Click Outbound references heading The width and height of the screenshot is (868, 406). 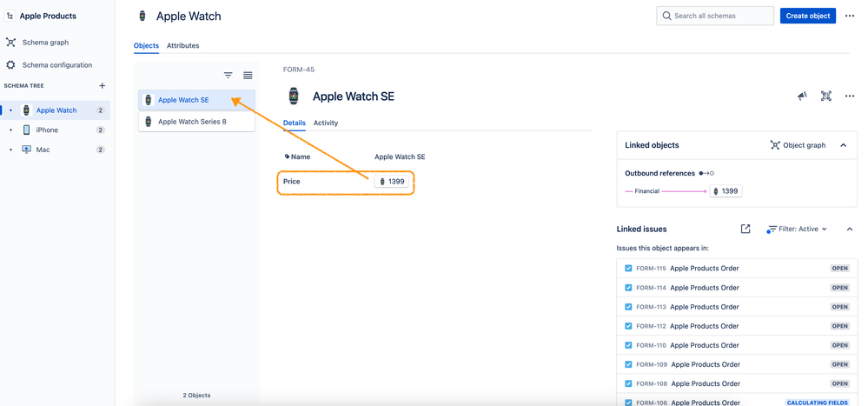(659, 173)
